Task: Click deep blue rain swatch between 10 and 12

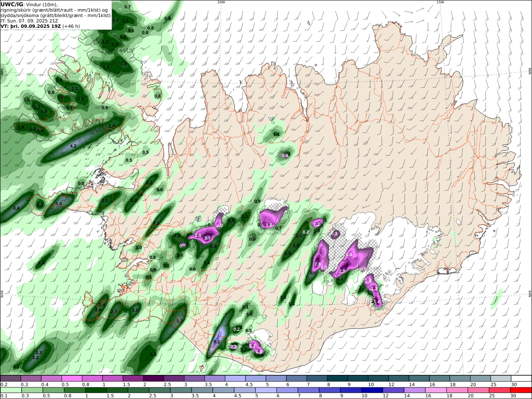Action: (x=372, y=390)
